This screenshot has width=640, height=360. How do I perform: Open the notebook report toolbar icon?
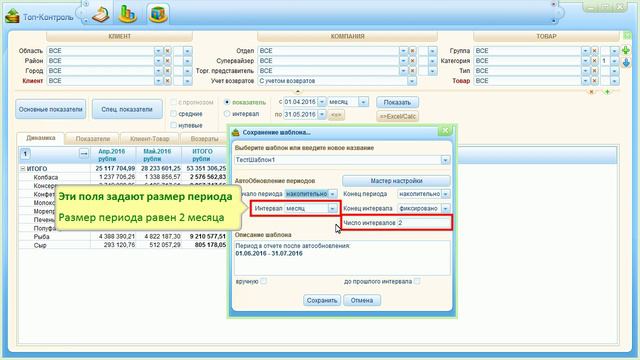point(101,15)
